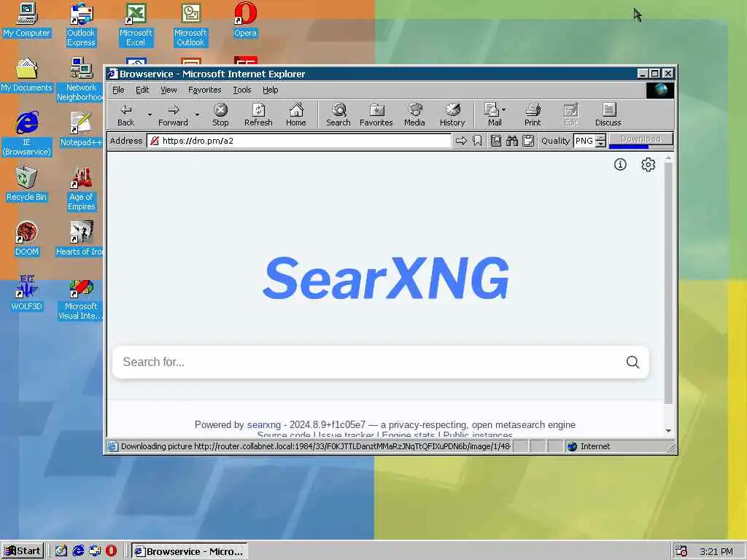Select the IE (Browservice) desktop icon

click(x=27, y=134)
